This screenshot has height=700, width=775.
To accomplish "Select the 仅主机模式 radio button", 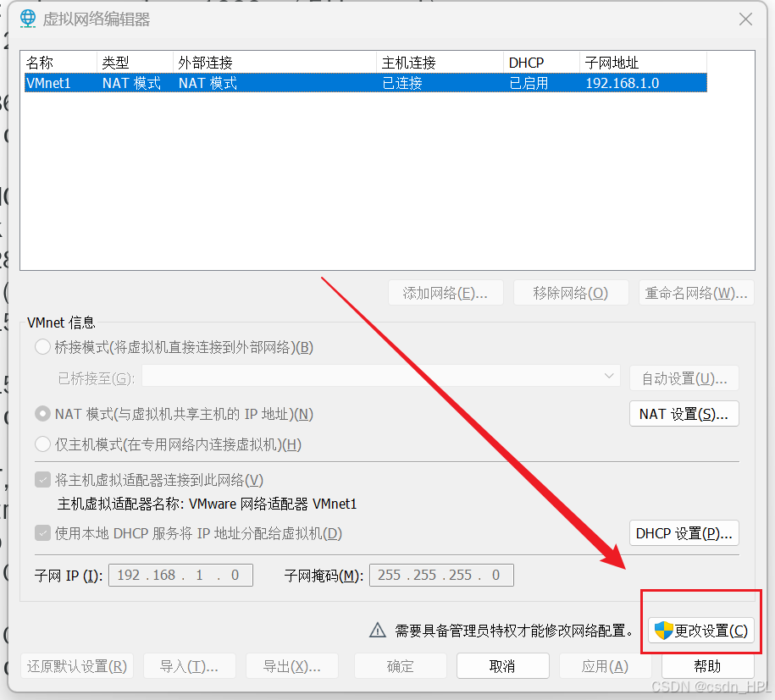I will [x=42, y=444].
